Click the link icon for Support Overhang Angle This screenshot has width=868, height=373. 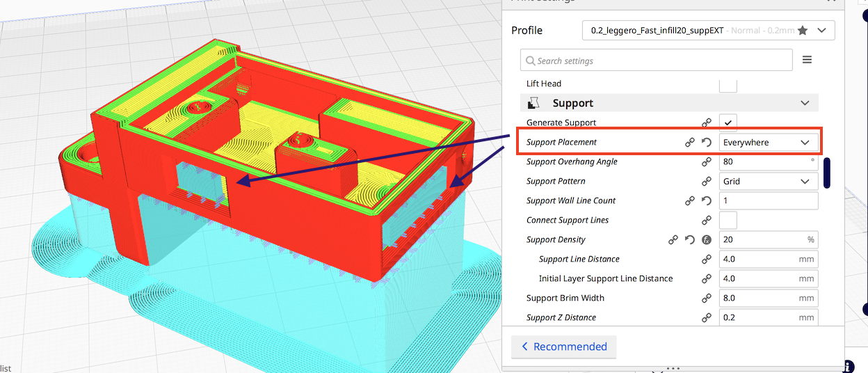(x=707, y=161)
